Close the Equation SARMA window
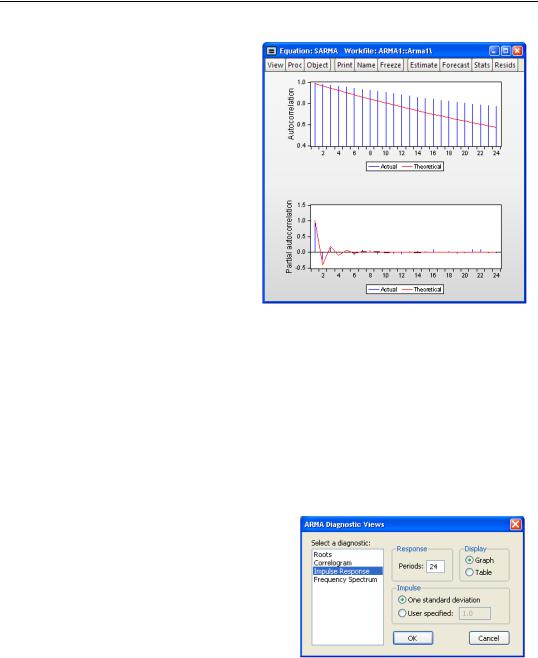Image resolution: width=538 pixels, height=658 pixels. (517, 51)
